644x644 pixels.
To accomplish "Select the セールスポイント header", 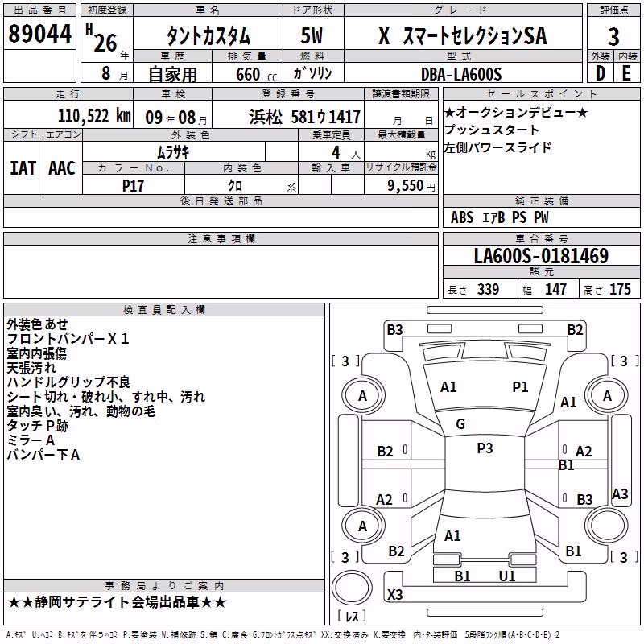I will coord(542,93).
